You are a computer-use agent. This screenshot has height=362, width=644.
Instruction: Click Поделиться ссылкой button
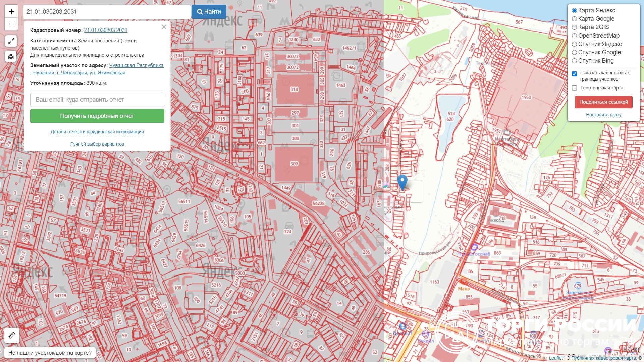603,102
